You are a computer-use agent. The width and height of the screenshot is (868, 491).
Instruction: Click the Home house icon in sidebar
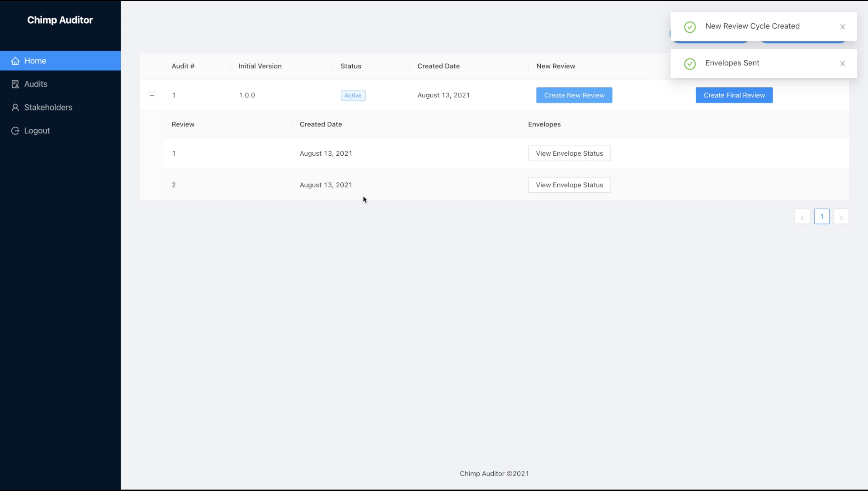pyautogui.click(x=15, y=61)
